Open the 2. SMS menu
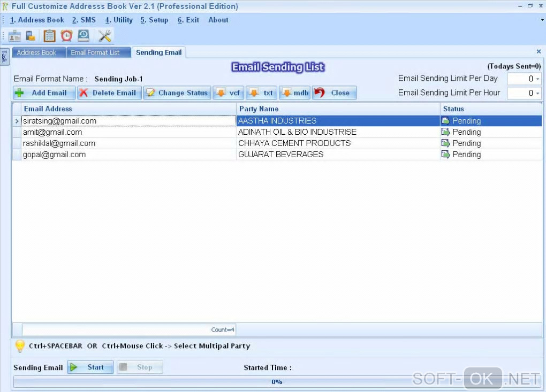546x392 pixels. 84,20
